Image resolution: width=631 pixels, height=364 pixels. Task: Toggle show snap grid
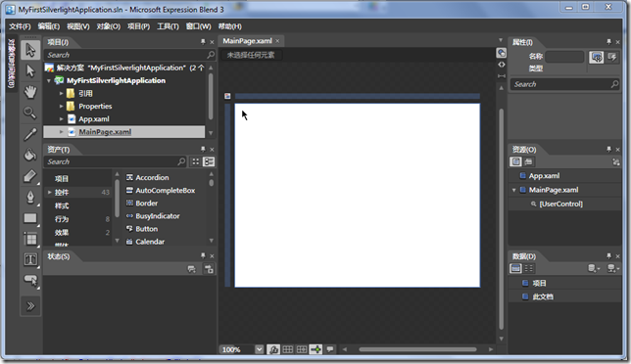pos(288,349)
